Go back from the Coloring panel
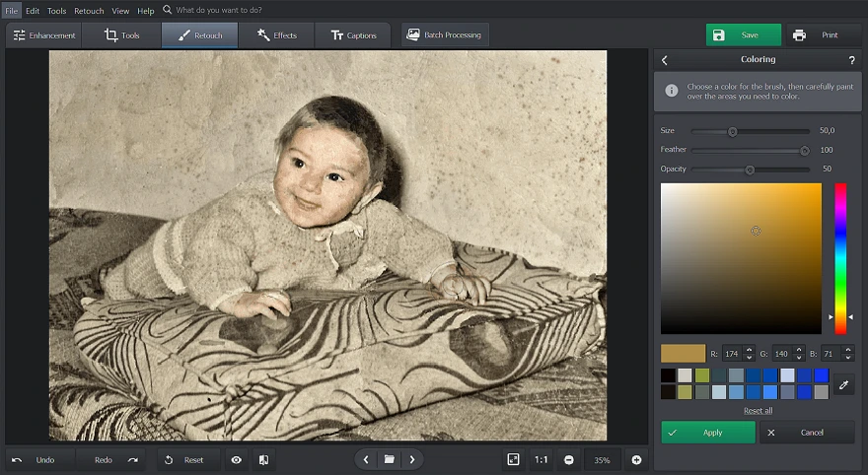Image resolution: width=868 pixels, height=475 pixels. click(665, 60)
